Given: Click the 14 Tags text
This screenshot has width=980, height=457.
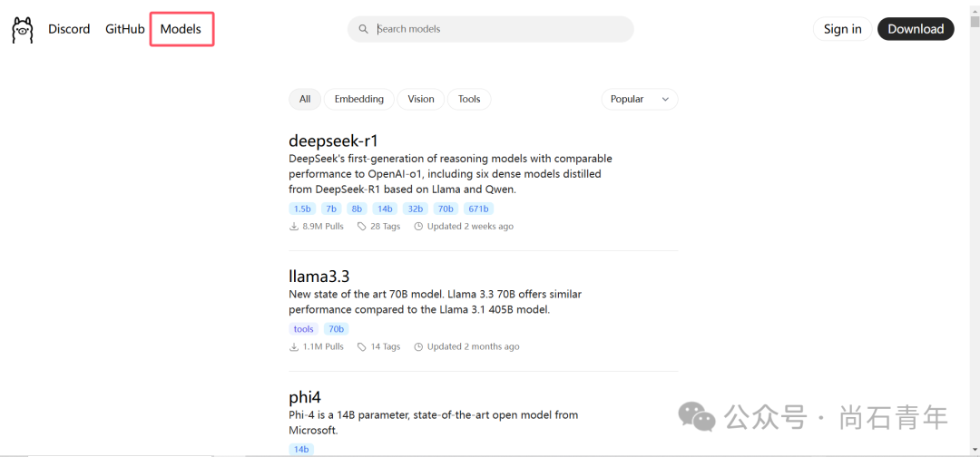Looking at the screenshot, I should pyautogui.click(x=385, y=346).
